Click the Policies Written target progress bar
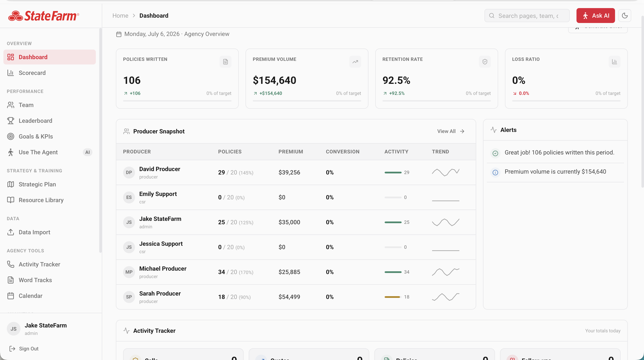Screen dimensions: 644x360 (x=177, y=101)
